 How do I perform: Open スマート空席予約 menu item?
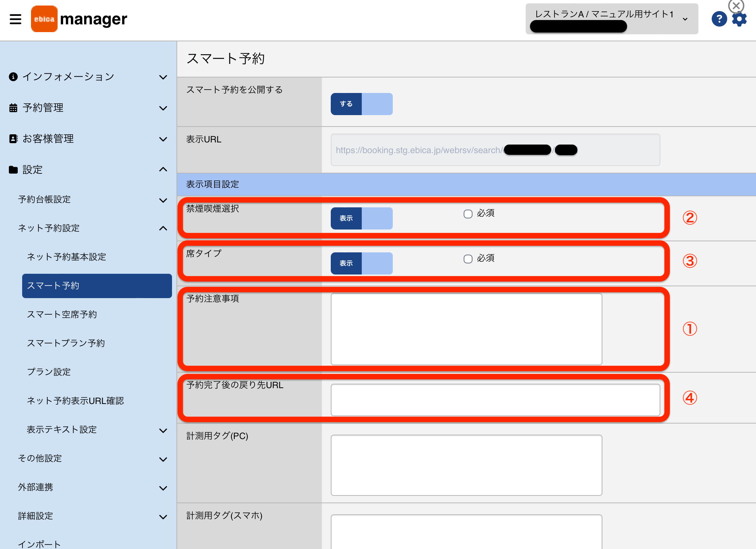coord(62,314)
